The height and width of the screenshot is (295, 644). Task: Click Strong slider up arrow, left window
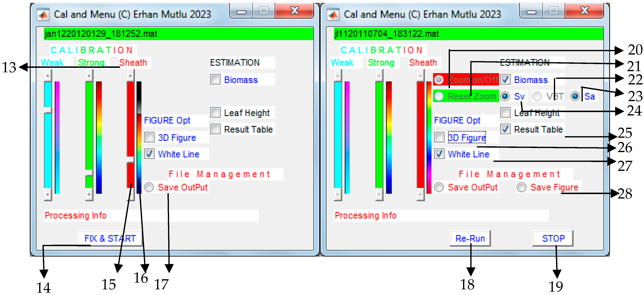pos(89,75)
